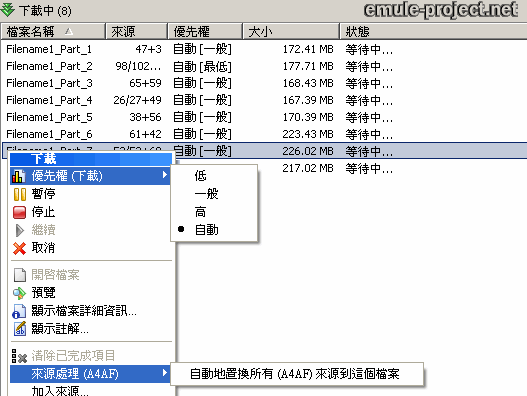Click the preview icon next to 預覽
Image resolution: width=527 pixels, height=396 pixels.
(19, 293)
